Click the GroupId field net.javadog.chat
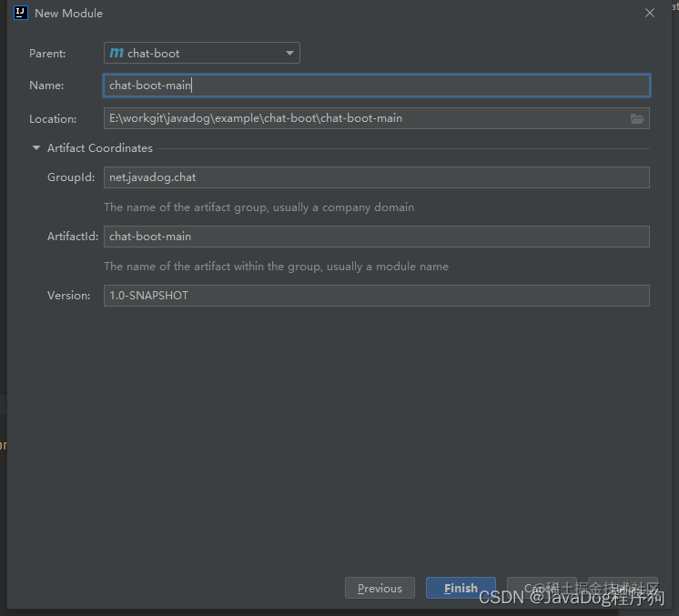 [x=377, y=177]
